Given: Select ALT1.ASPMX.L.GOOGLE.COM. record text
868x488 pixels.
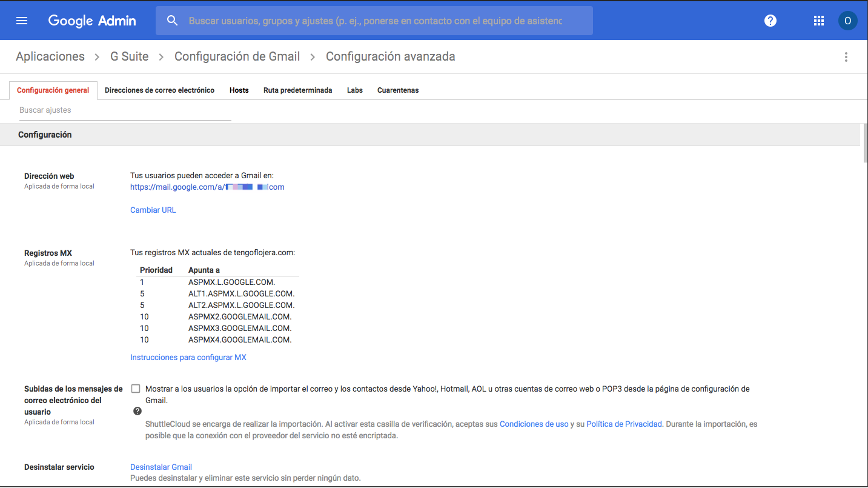Looking at the screenshot, I should click(x=242, y=294).
